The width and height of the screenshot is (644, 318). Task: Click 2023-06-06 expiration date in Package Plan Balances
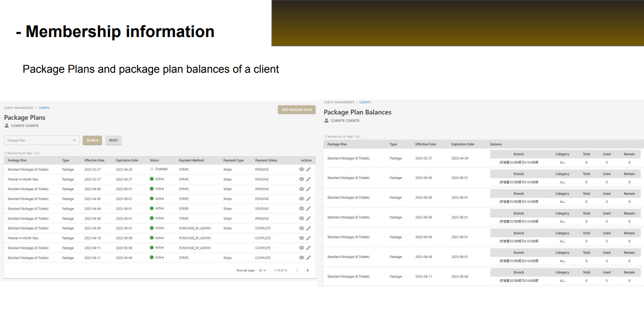point(460,276)
